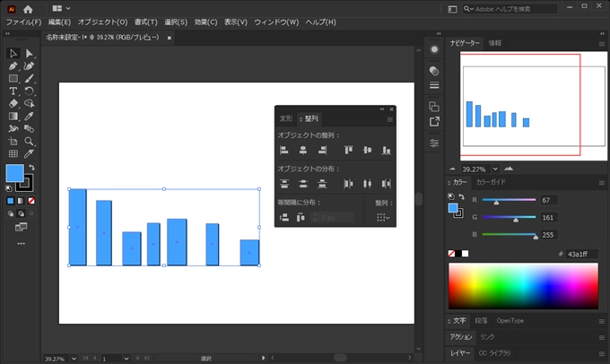Click vertical distribute top icon
The height and width of the screenshot is (364, 610).
click(x=284, y=184)
